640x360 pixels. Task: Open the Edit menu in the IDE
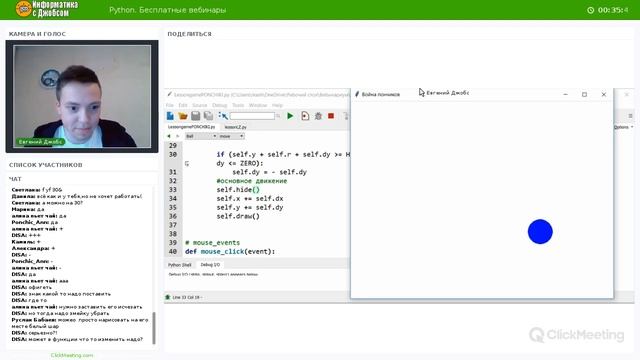pyautogui.click(x=182, y=105)
